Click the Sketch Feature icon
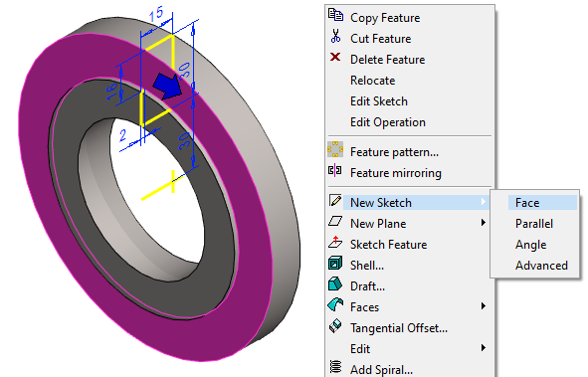The image size is (588, 377). click(x=335, y=242)
